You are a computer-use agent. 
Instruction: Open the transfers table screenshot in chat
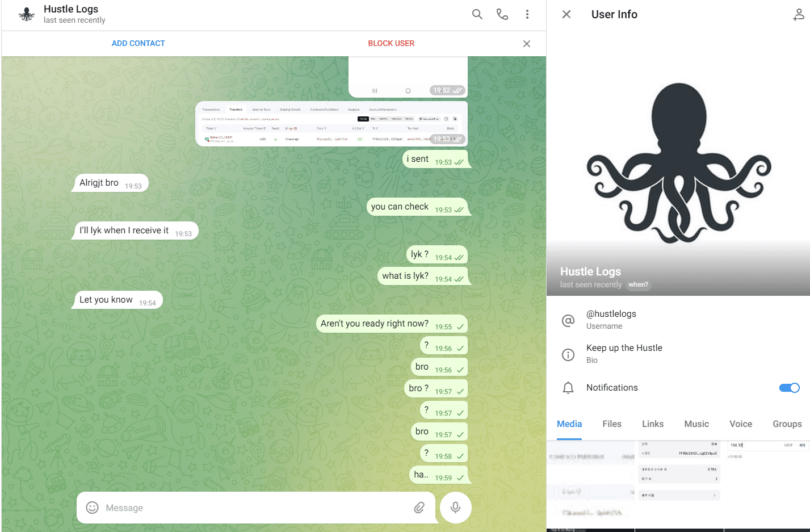point(331,124)
